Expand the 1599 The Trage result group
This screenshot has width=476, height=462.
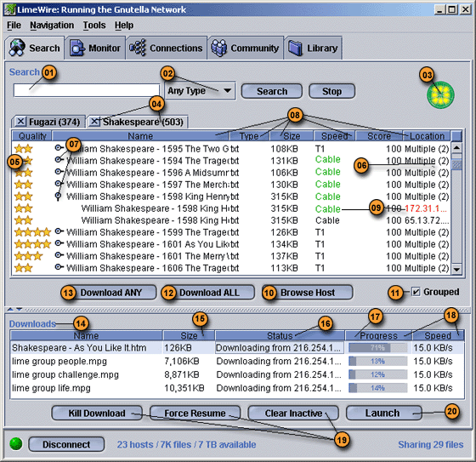tap(59, 231)
